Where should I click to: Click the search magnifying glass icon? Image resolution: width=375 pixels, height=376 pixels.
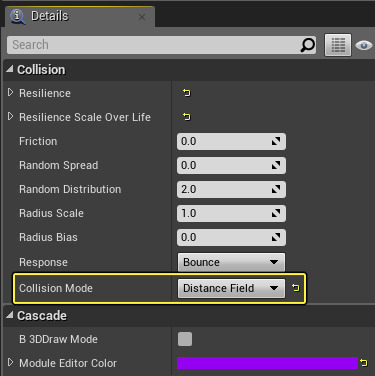[307, 45]
